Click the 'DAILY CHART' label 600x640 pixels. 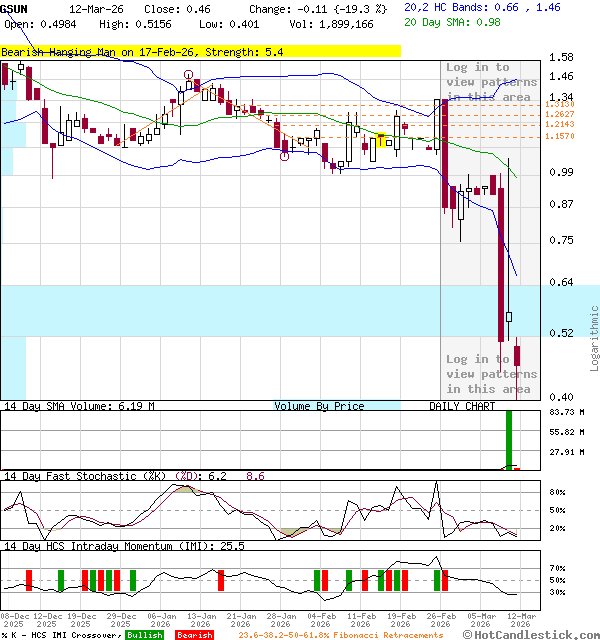coord(462,406)
